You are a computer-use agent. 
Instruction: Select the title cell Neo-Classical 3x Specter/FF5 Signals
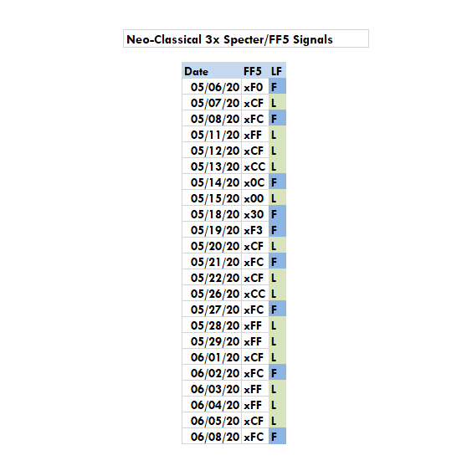246,38
